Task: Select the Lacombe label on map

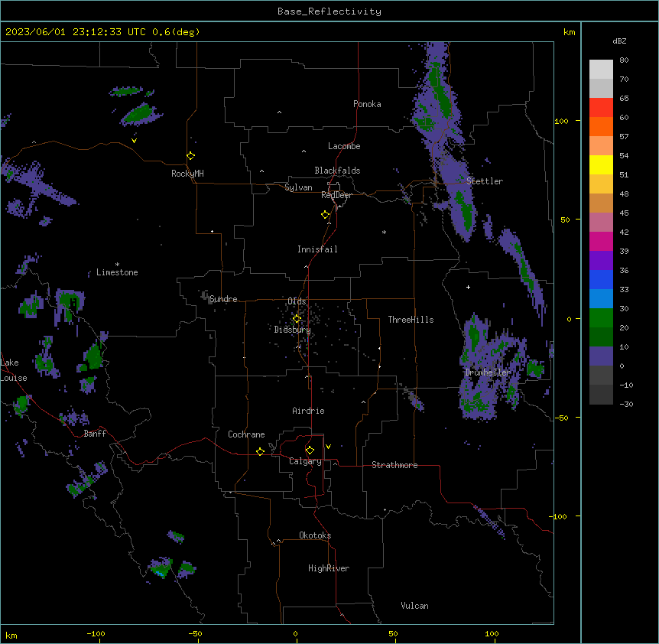Action: tap(344, 146)
